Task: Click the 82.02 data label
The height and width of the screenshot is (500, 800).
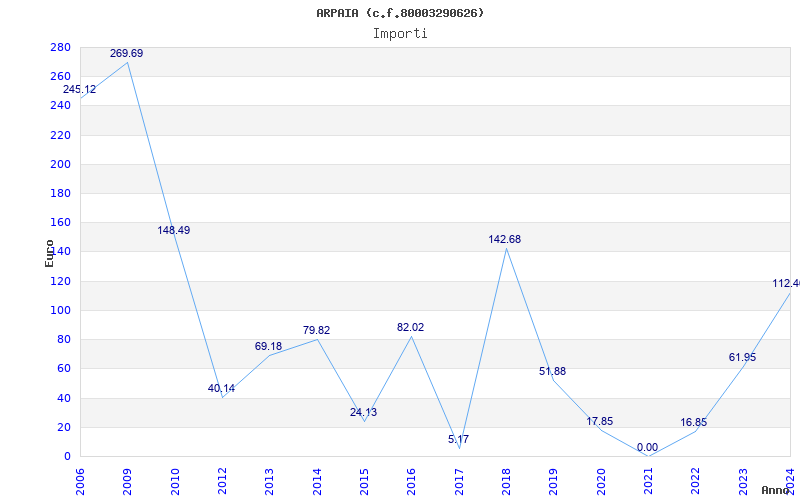Action: (410, 328)
